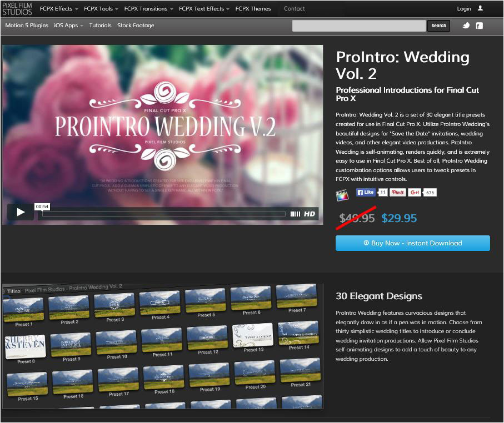Click the Pinterest Pin it button
504x423 pixels.
398,192
